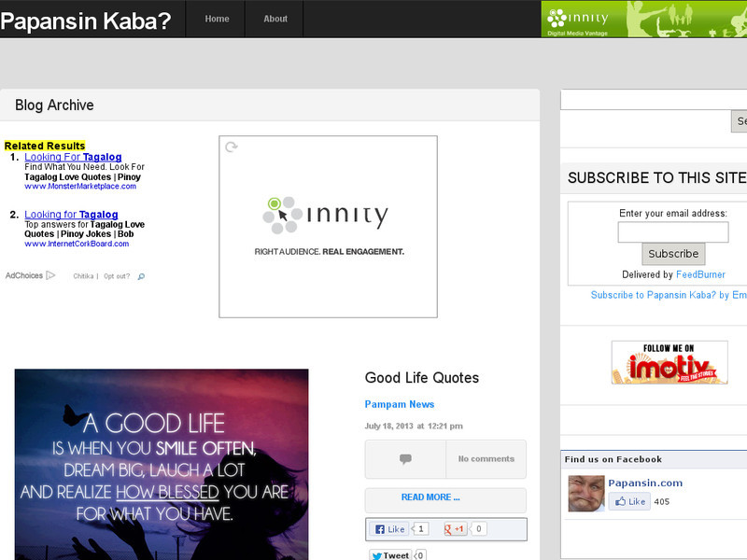Click the Papansin.com Facebook page link
Viewport: 747px width, 560px height.
645,483
